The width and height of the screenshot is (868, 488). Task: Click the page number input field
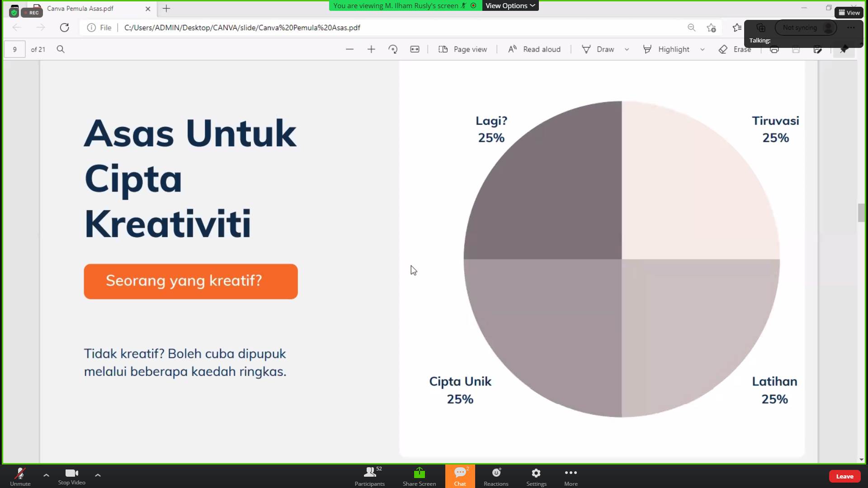15,49
